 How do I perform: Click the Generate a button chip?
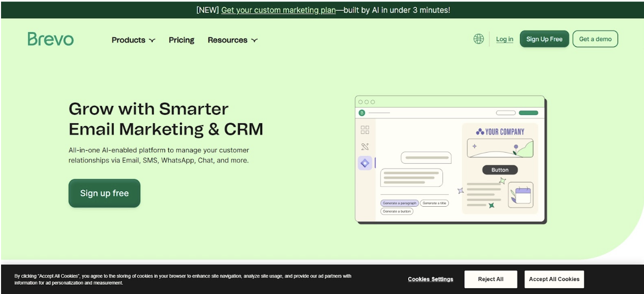pos(397,211)
